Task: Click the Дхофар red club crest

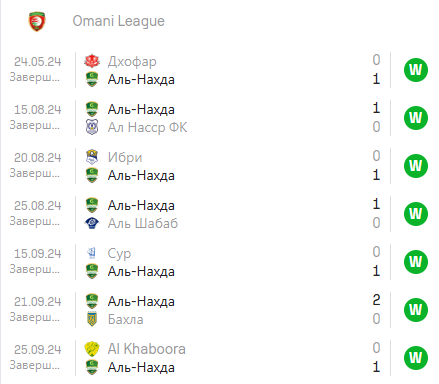Action: tap(92, 61)
